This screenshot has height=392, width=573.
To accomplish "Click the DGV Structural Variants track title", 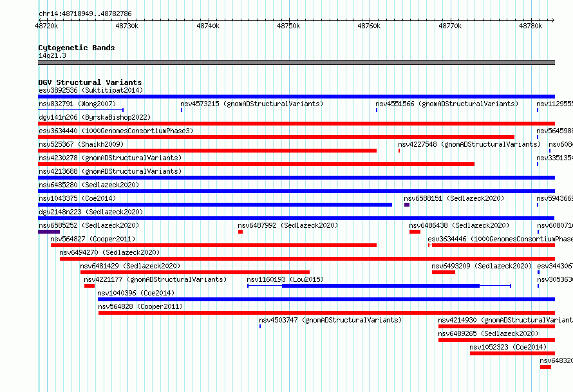I will coord(90,82).
